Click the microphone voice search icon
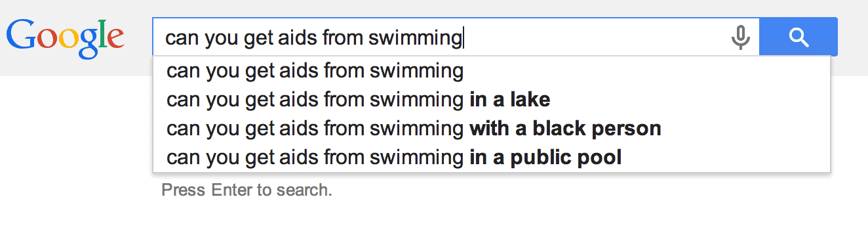 tap(741, 37)
